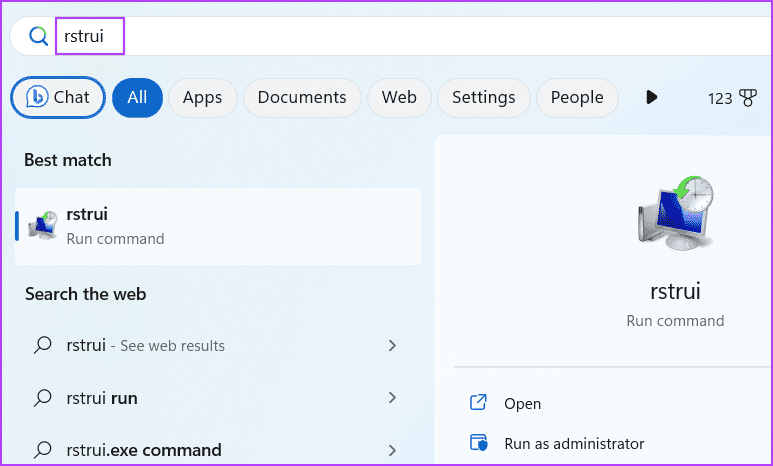
Task: Open Bing Chat filter pill
Action: (x=58, y=97)
